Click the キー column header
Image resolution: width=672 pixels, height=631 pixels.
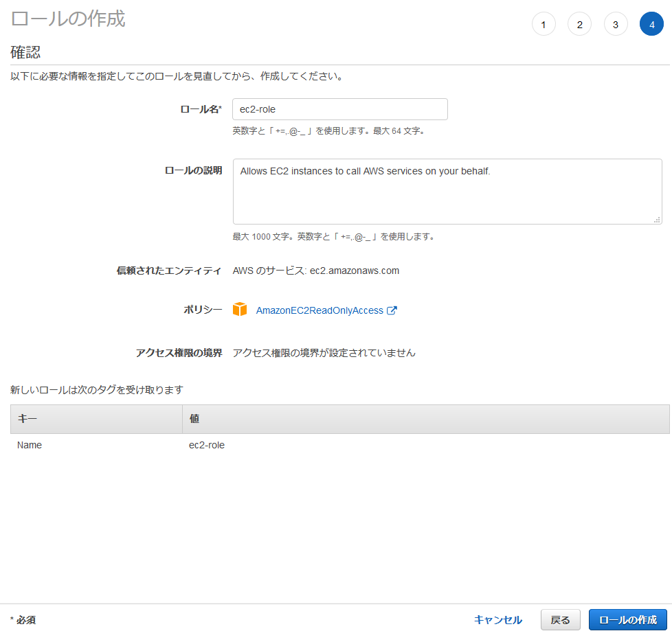point(96,419)
